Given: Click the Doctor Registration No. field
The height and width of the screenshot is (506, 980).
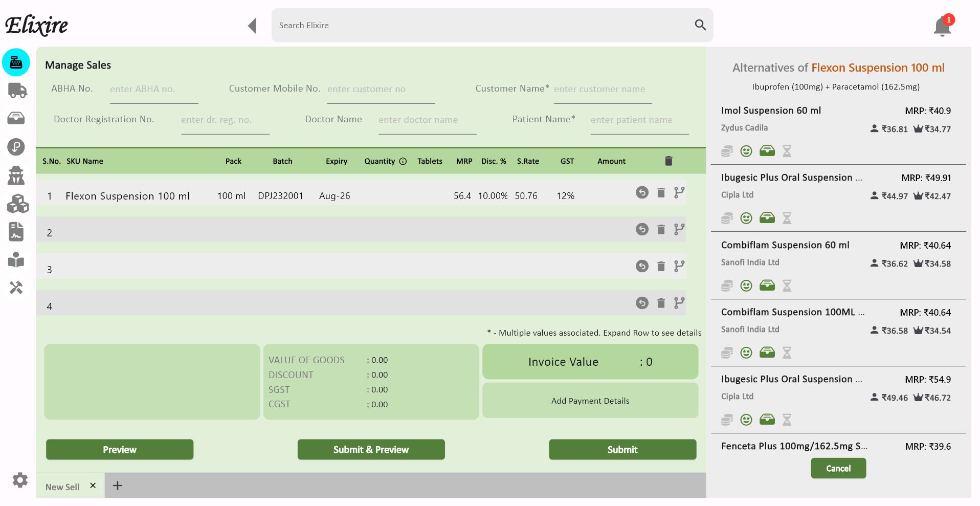Looking at the screenshot, I should coord(225,120).
